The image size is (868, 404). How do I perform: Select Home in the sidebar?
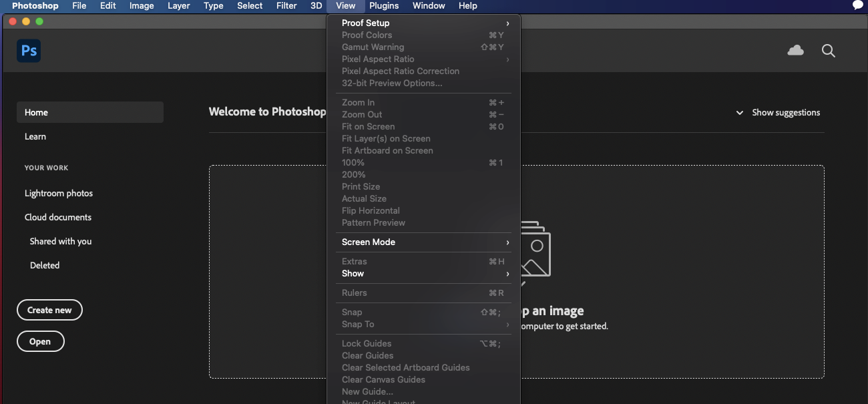point(90,112)
